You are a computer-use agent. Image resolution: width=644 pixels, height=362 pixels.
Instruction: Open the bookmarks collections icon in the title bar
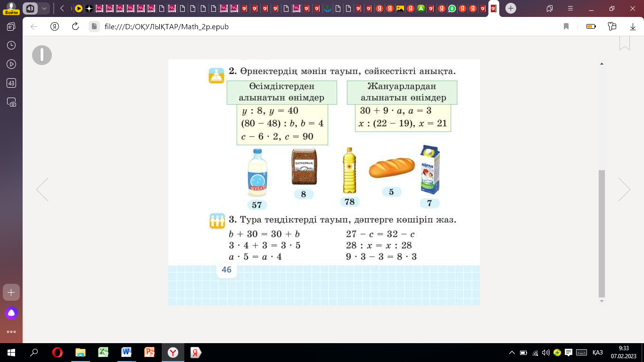pyautogui.click(x=550, y=8)
